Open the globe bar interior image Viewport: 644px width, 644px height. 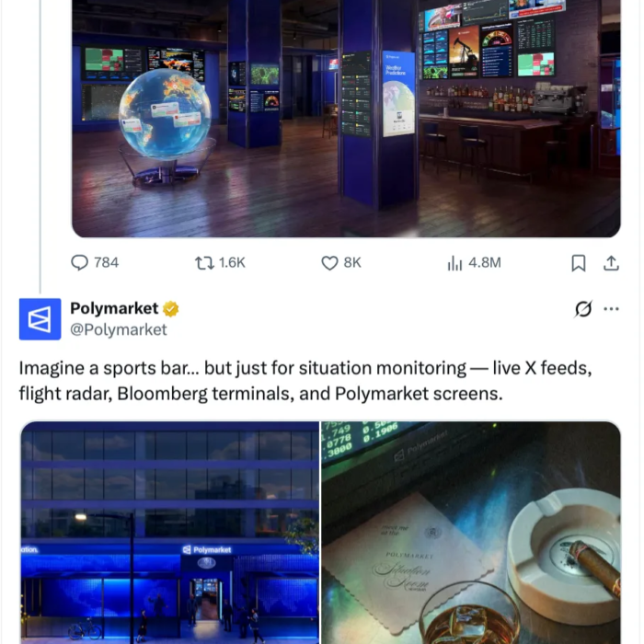pyautogui.click(x=346, y=119)
